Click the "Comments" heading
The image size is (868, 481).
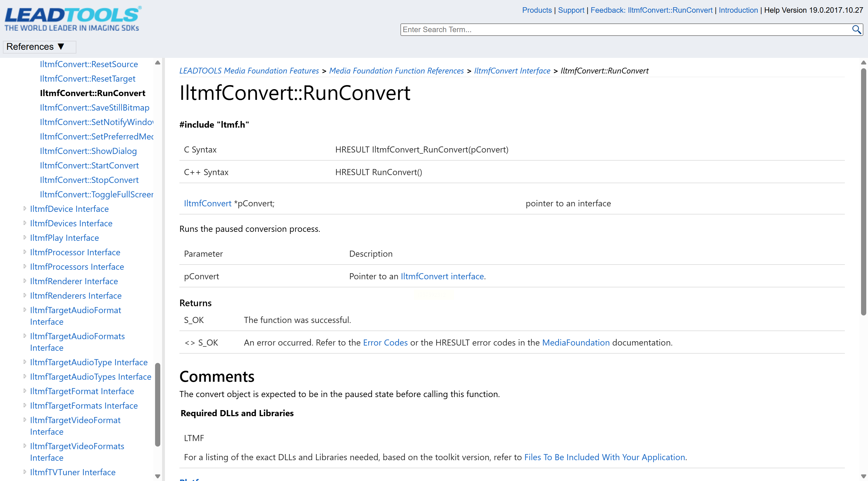click(217, 377)
